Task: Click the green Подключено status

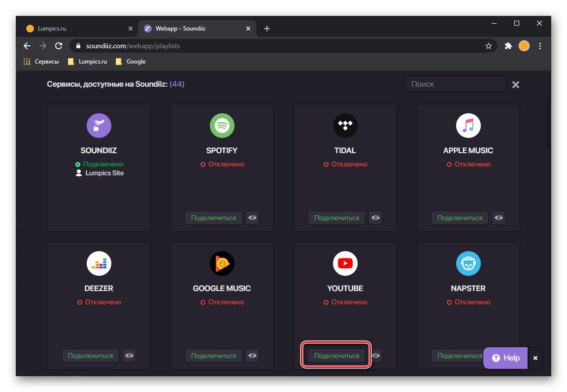Action: pos(103,164)
